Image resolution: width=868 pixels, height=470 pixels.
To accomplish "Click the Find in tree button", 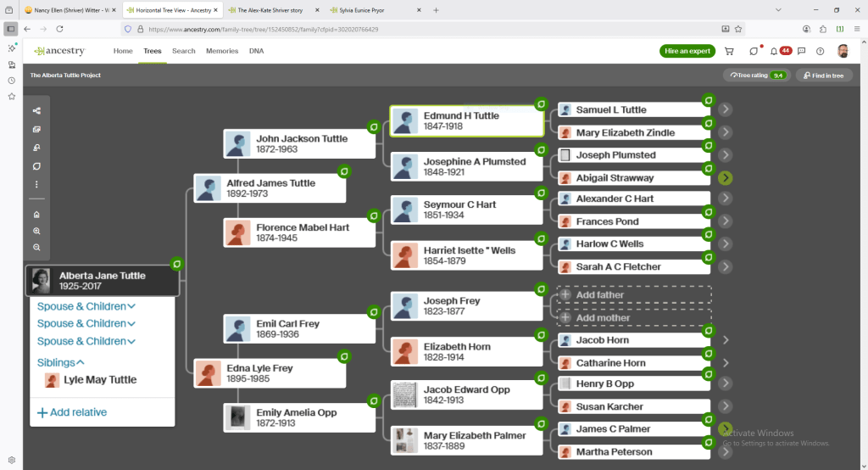I will click(x=823, y=76).
